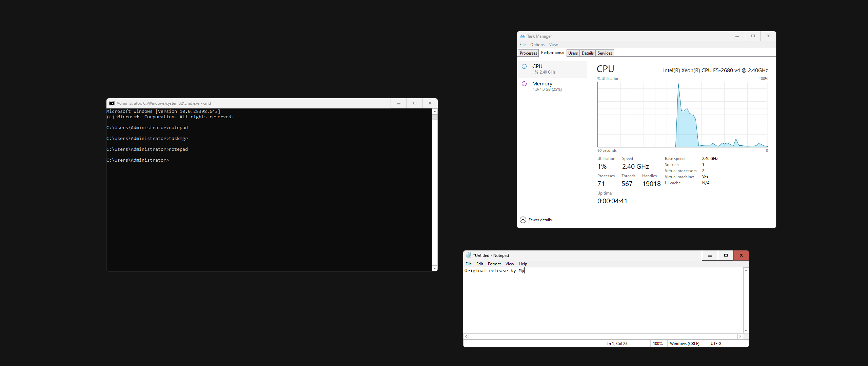The height and width of the screenshot is (366, 868).
Task: Select the Memory circle icon in sidebar
Action: point(524,84)
